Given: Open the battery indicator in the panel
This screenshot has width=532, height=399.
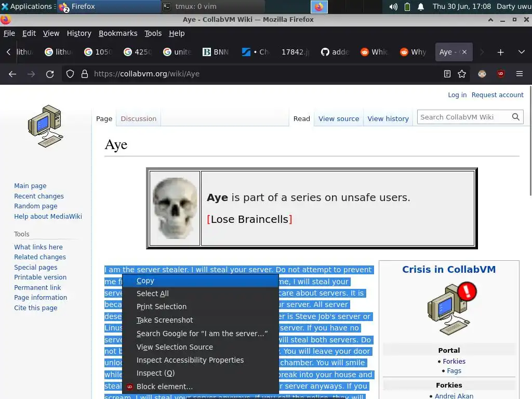Looking at the screenshot, I should [x=407, y=6].
